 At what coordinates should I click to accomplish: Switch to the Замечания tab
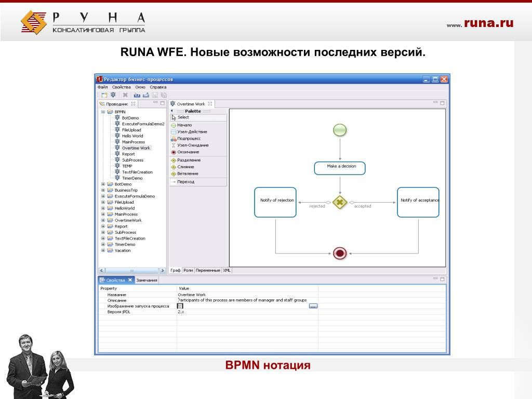coord(147,280)
